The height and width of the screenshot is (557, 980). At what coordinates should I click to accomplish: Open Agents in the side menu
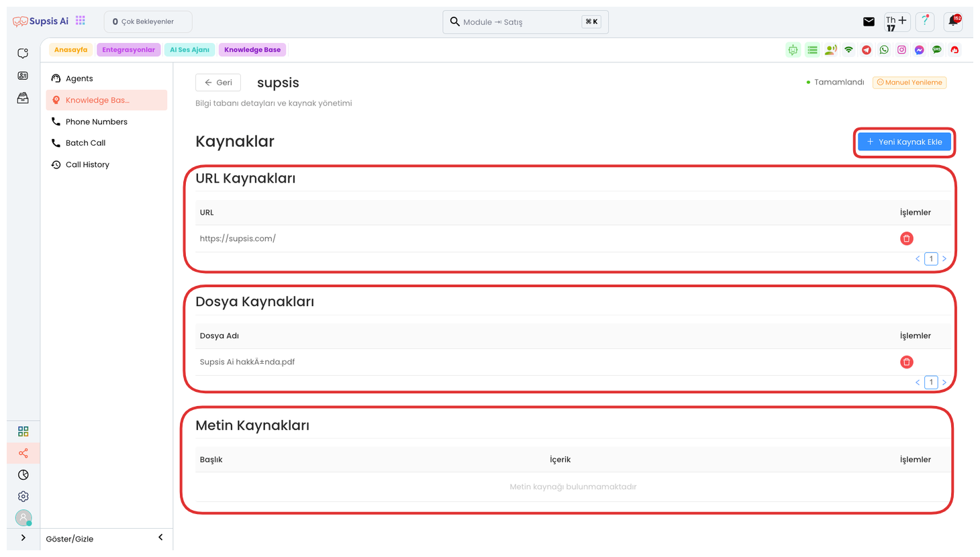106,79
